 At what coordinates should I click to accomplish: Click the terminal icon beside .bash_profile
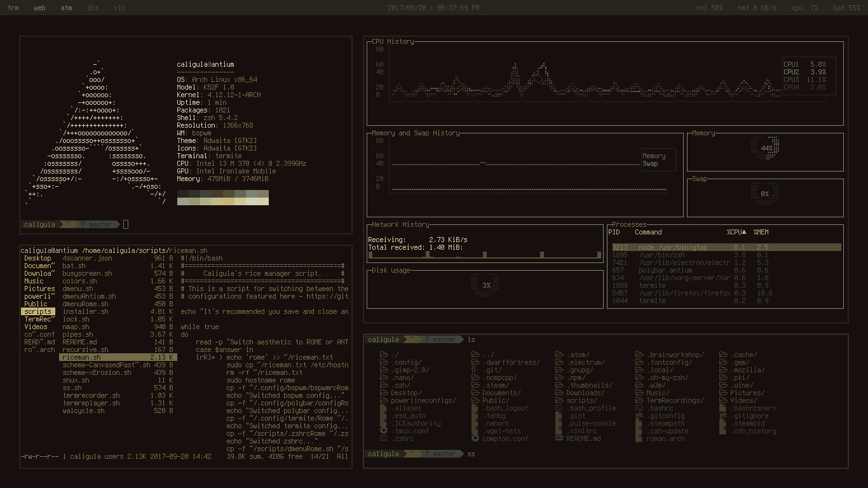[559, 408]
